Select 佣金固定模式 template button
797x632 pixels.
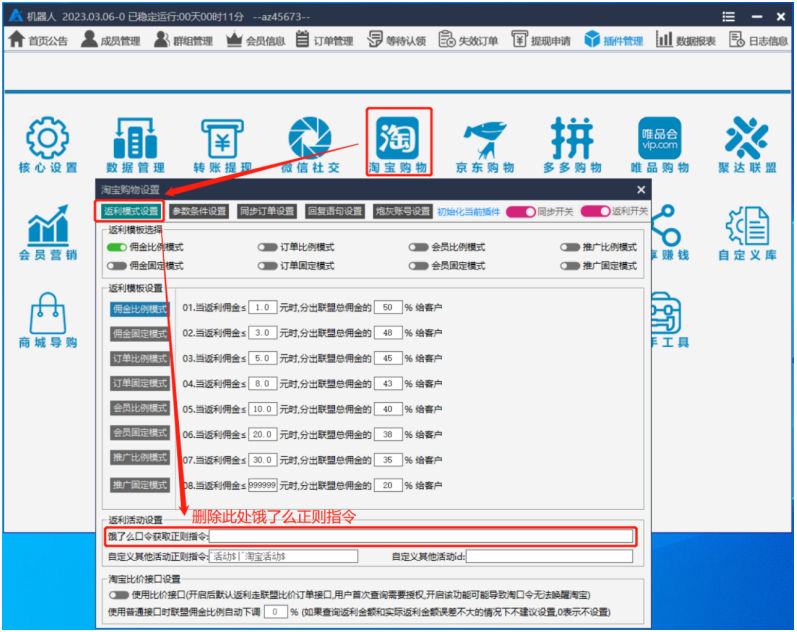coord(140,334)
